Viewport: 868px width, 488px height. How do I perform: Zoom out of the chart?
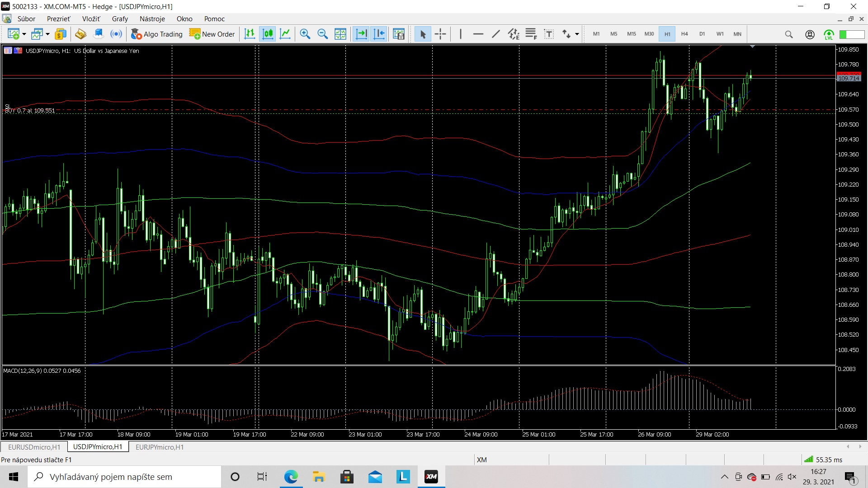[x=323, y=34]
